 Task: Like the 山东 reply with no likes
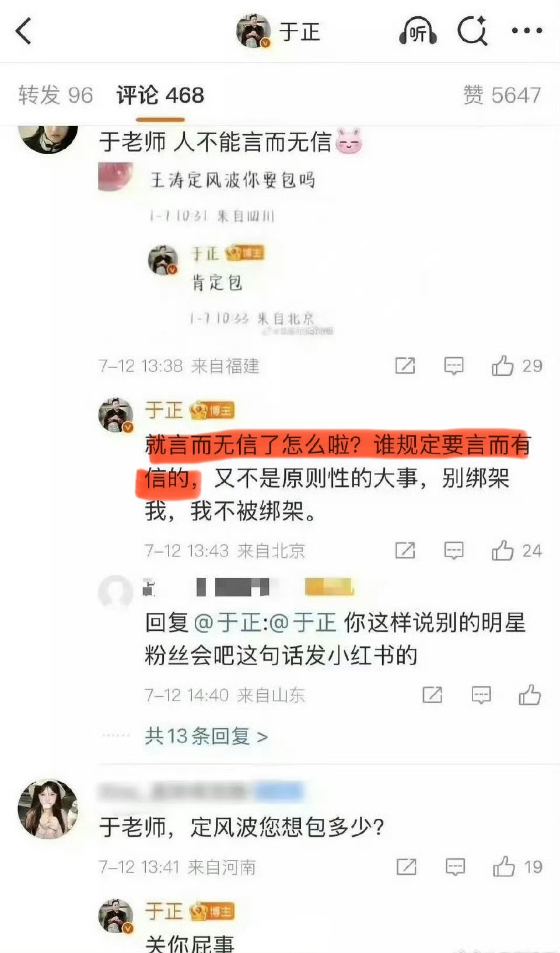pos(530,694)
